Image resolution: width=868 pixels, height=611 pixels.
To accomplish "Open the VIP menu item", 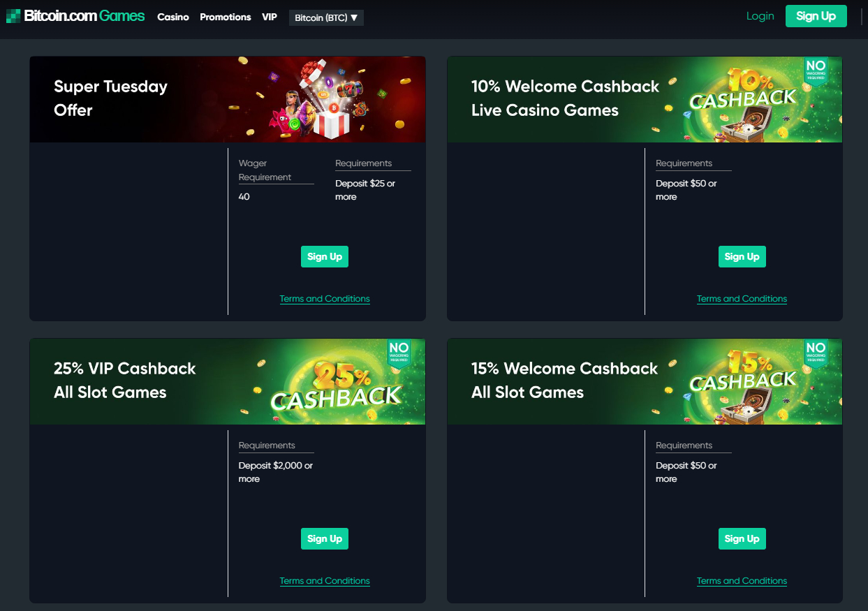I will 270,17.
